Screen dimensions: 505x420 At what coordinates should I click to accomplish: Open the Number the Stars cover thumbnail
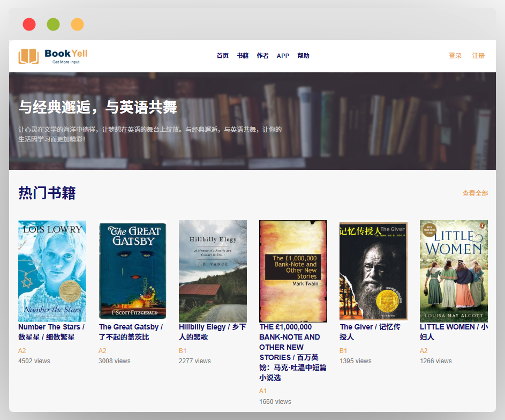tap(52, 271)
